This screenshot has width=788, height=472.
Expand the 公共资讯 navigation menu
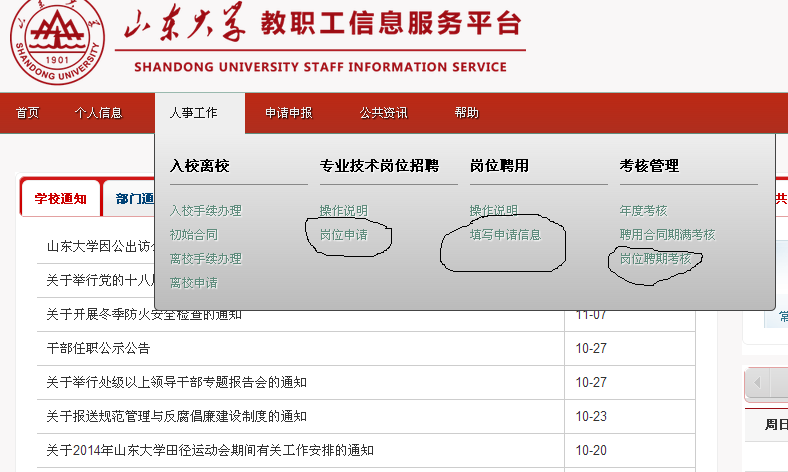coord(383,113)
